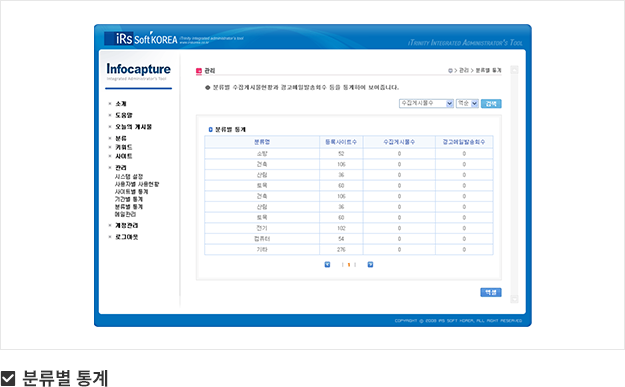Open the 역순 sort order dropdown

point(467,104)
